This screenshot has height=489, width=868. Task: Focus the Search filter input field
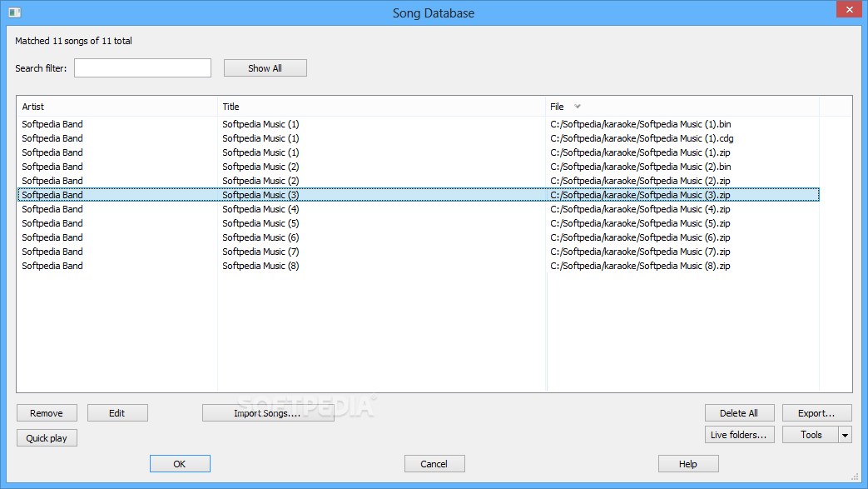[143, 68]
